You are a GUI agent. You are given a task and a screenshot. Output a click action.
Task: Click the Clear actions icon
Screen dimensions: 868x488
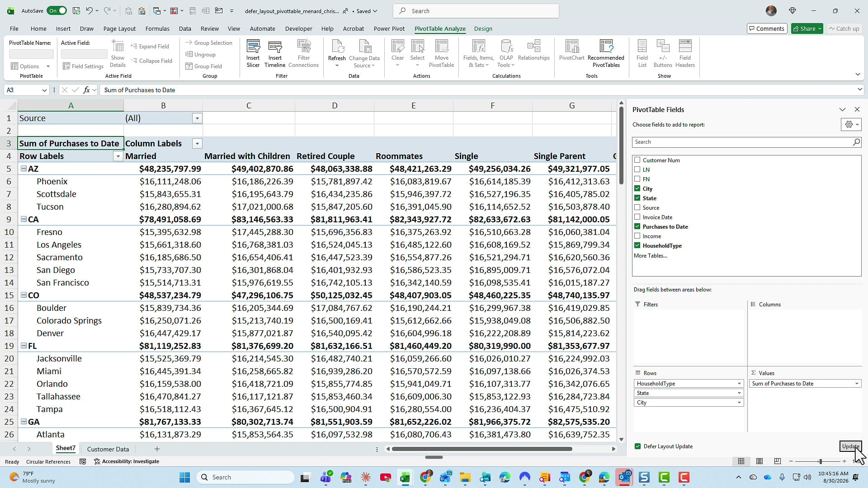[x=398, y=53]
